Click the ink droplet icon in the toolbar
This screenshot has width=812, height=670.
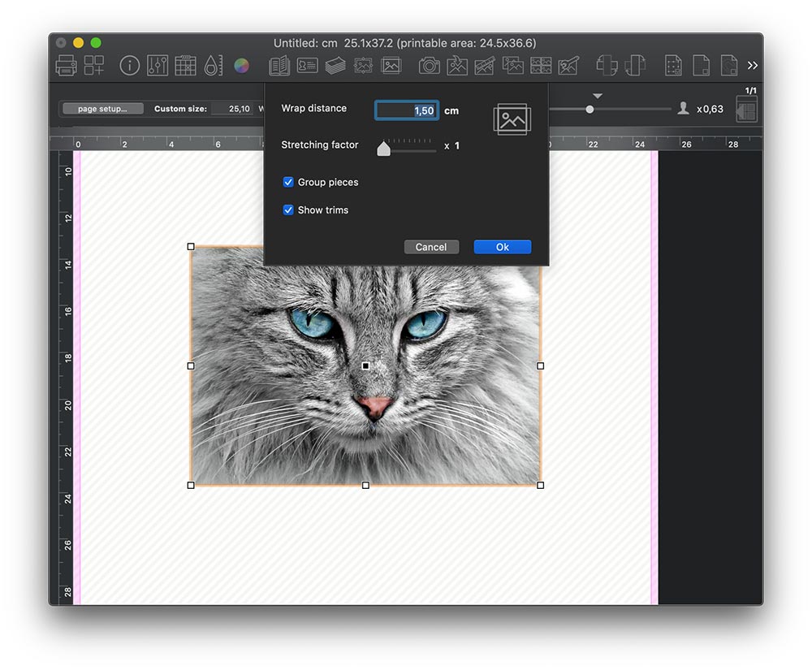[x=214, y=66]
